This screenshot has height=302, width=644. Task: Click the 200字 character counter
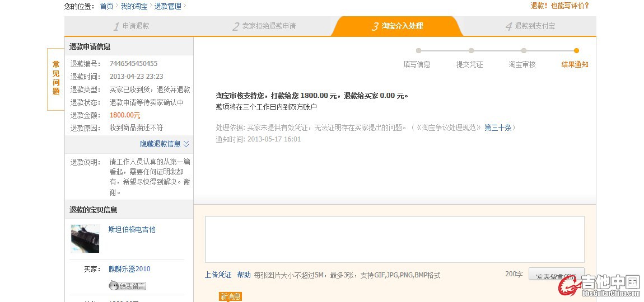coord(514,274)
